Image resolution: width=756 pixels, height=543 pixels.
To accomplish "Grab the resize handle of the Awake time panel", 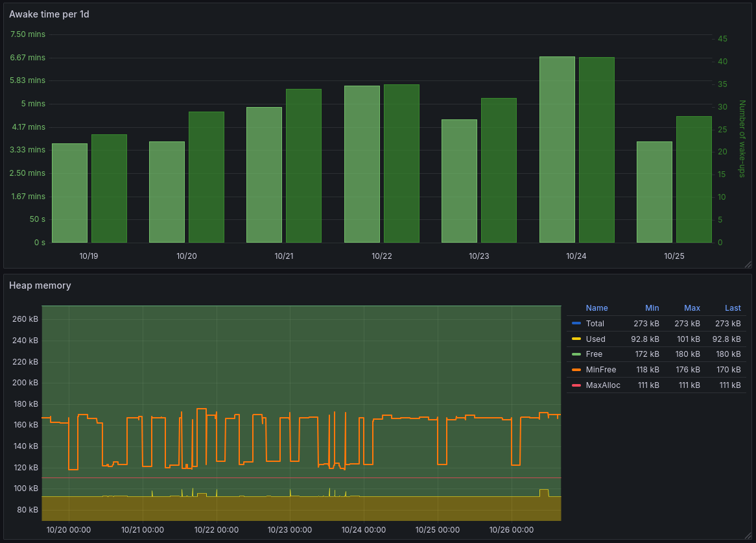I will coord(748,264).
